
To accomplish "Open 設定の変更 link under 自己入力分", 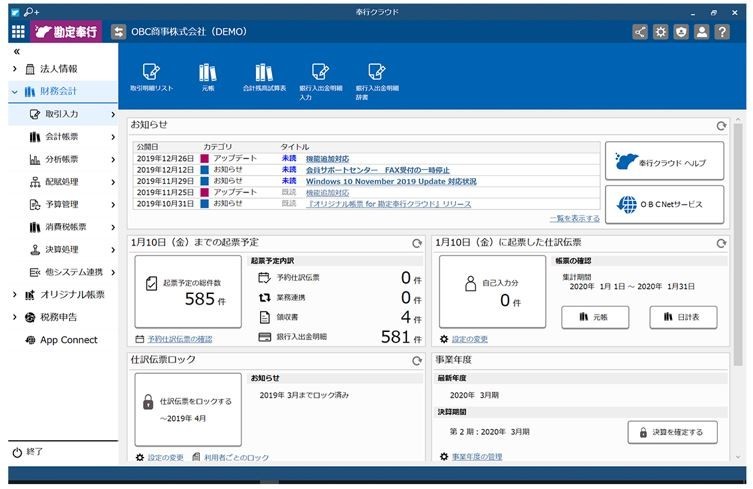I will (469, 339).
